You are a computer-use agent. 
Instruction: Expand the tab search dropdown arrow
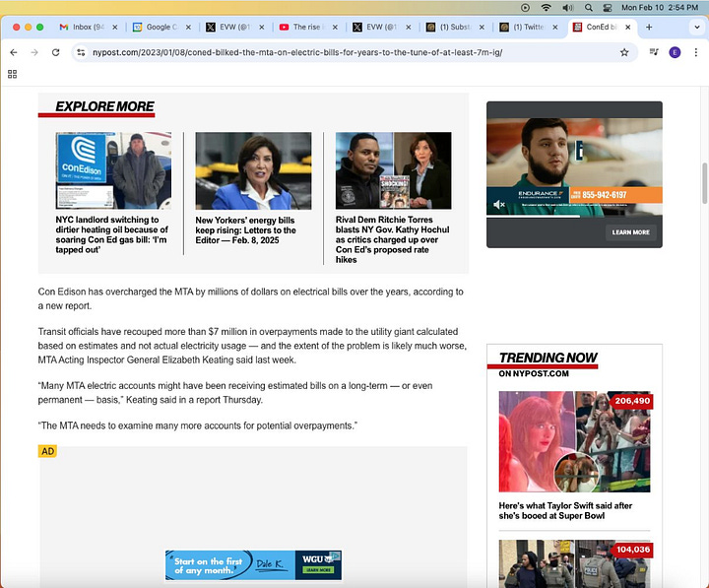pyautogui.click(x=697, y=28)
